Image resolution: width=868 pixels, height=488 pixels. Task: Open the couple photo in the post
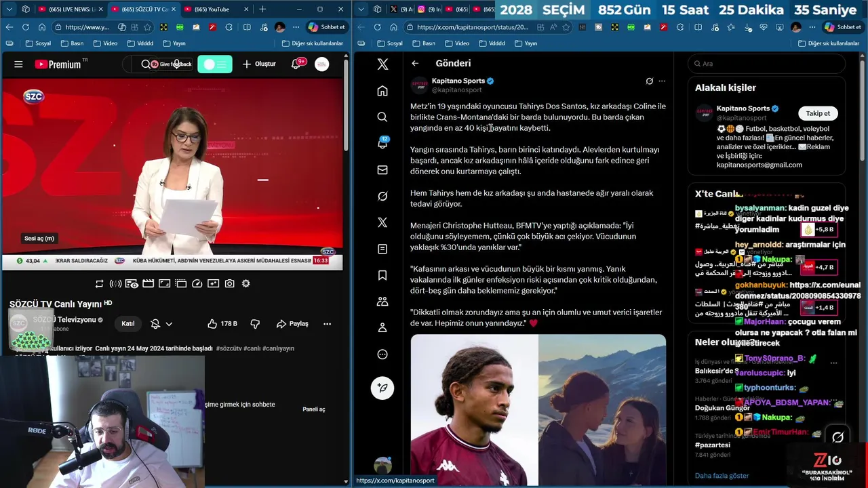point(602,409)
